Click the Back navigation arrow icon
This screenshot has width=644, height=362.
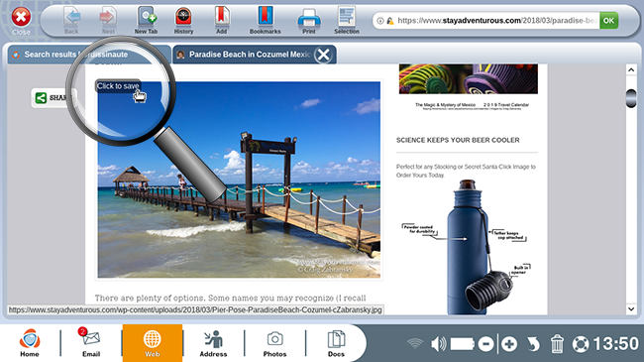pos(72,17)
